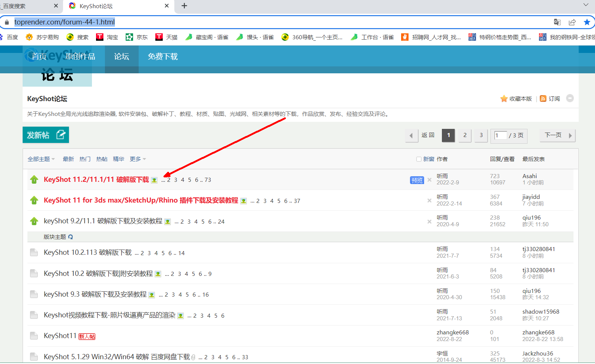Open the 首页 navigation tab

pos(39,56)
